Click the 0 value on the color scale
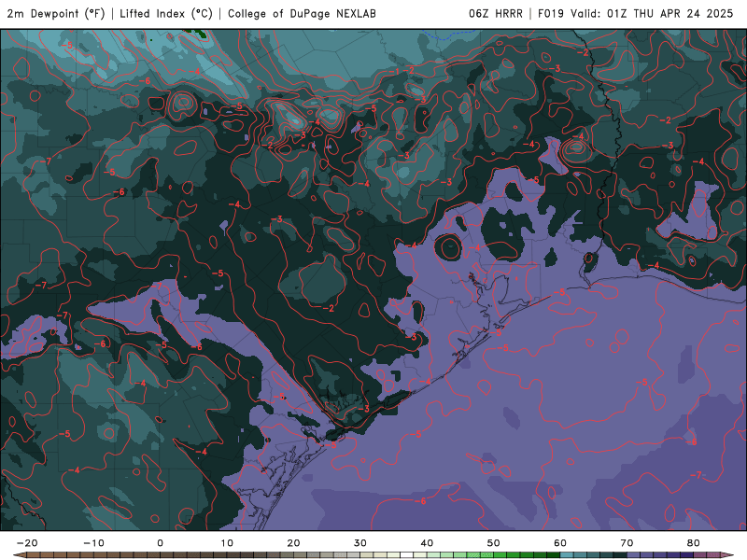The height and width of the screenshot is (560, 747). click(160, 543)
